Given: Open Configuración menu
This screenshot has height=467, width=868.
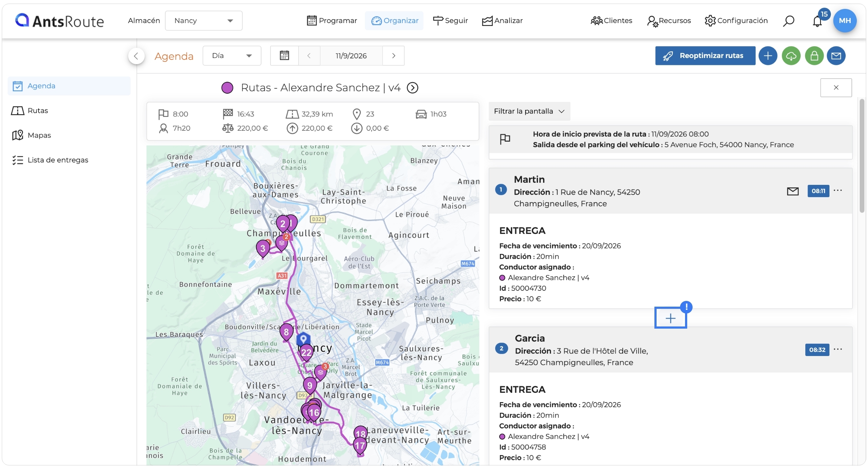Looking at the screenshot, I should (736, 21).
